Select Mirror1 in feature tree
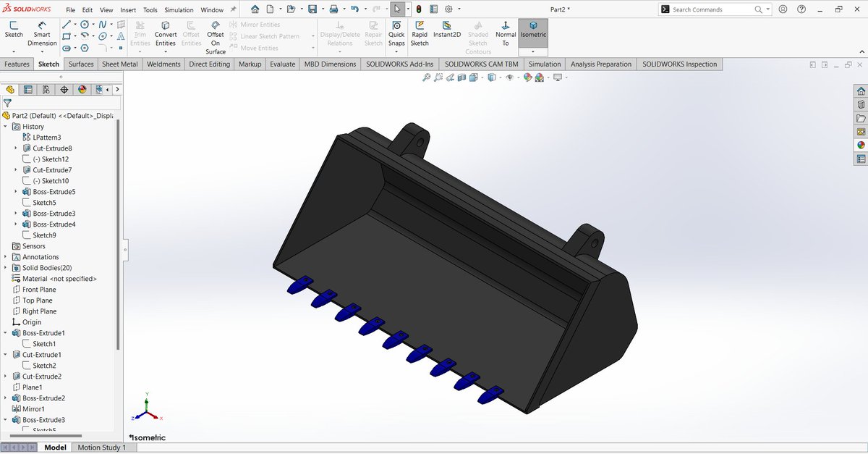868x454 pixels. (x=33, y=409)
